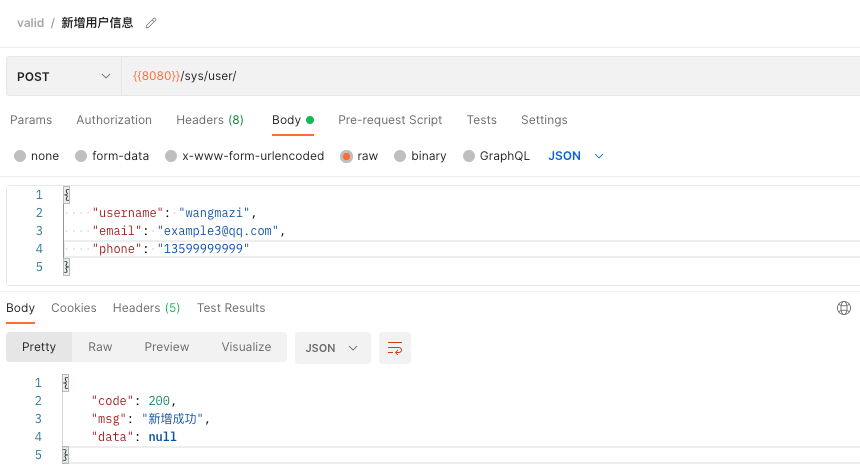Viewport: 860px width, 467px height.
Task: Switch to the Params tab
Action: pyautogui.click(x=31, y=120)
